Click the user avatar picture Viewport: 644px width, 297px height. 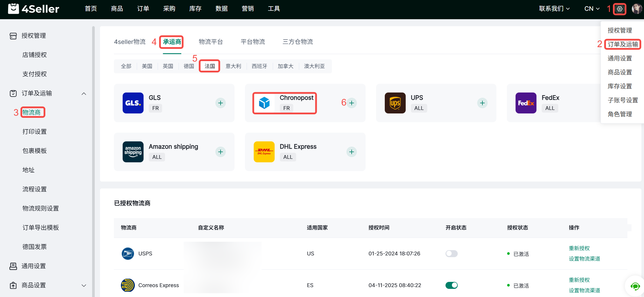637,9
